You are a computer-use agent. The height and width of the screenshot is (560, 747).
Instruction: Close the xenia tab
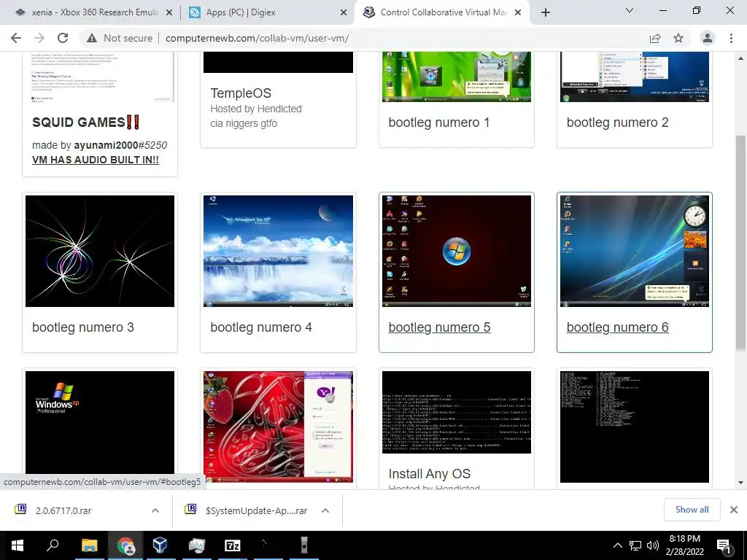[169, 13]
